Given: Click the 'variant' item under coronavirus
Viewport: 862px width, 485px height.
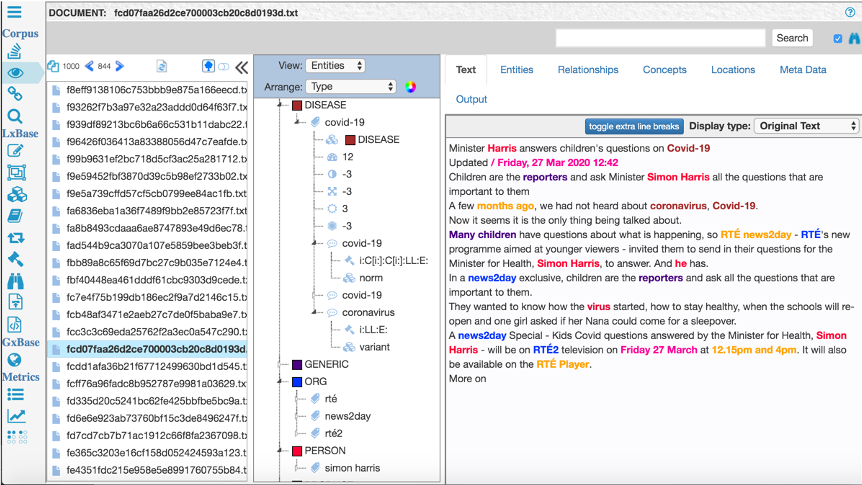Looking at the screenshot, I should click(x=374, y=347).
